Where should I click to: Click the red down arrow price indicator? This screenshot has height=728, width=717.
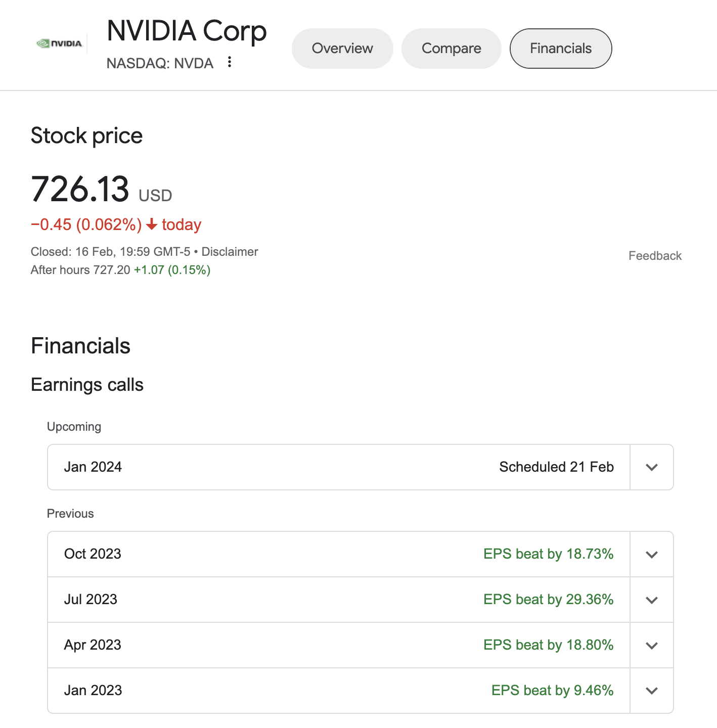point(152,224)
